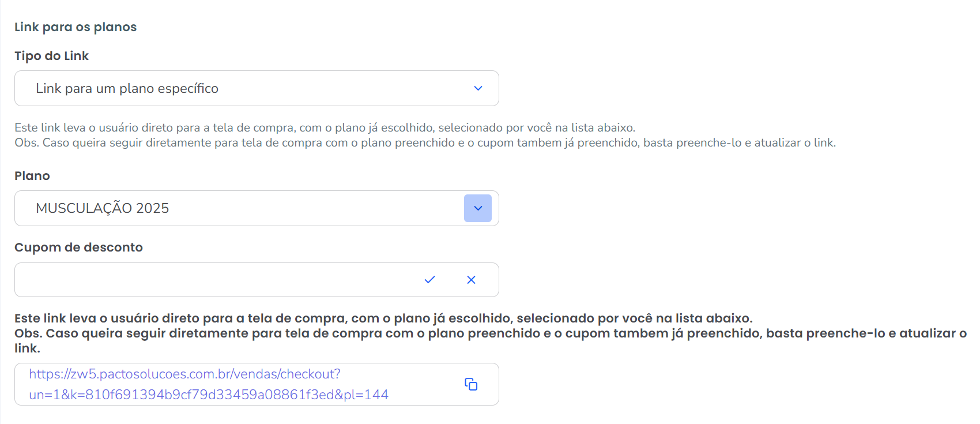Click the 'Cupom de desconto' label
The height and width of the screenshot is (424, 980).
78,247
